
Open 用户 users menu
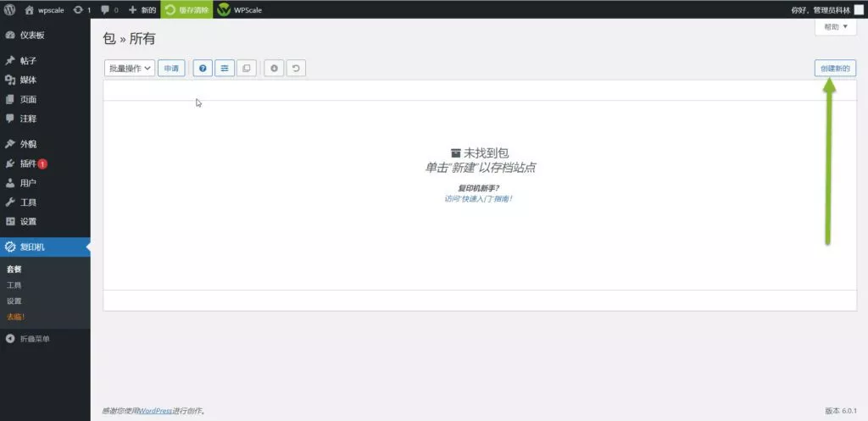[28, 183]
